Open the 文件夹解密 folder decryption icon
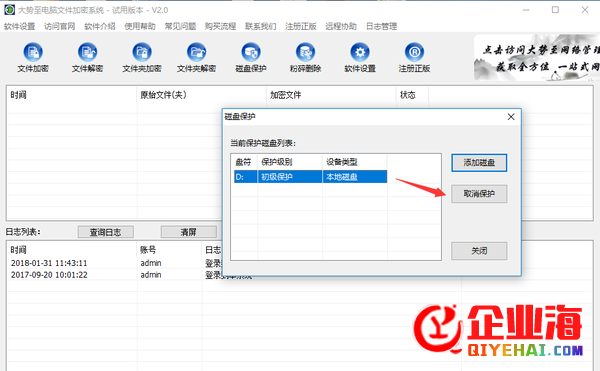Image resolution: width=600 pixels, height=371 pixels. [x=196, y=57]
